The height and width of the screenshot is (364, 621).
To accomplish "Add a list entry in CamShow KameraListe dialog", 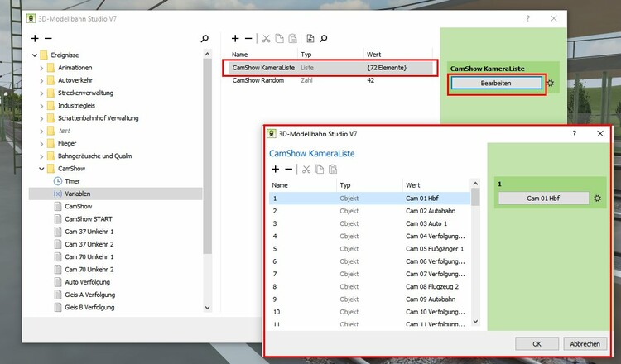I will 275,170.
